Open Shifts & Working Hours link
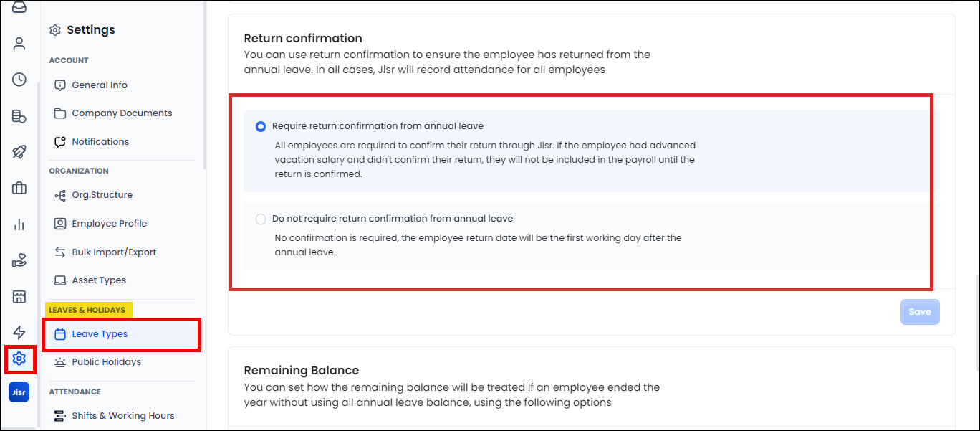980x431 pixels. click(123, 416)
